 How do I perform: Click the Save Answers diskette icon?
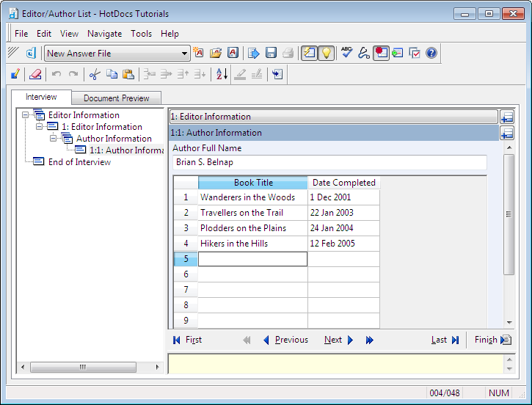tap(271, 53)
